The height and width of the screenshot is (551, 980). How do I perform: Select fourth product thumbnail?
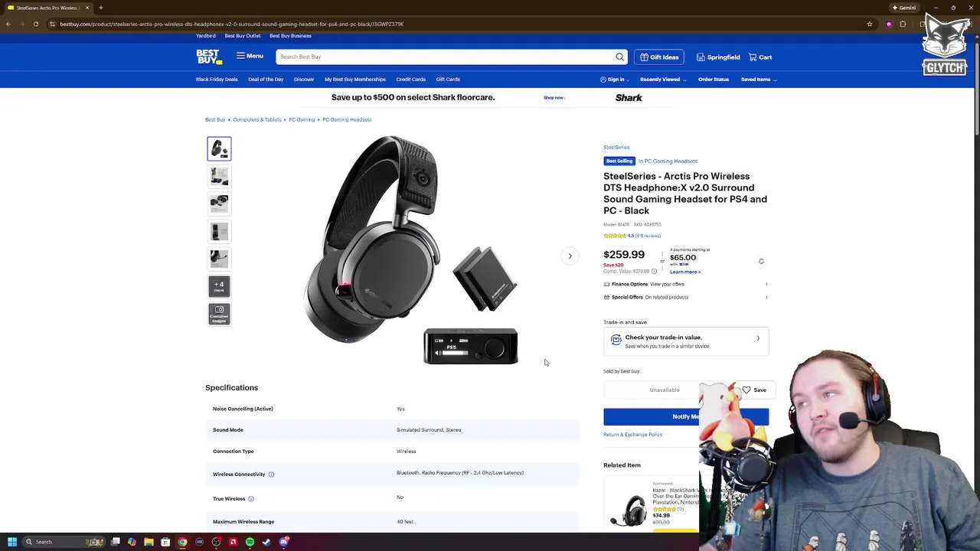[x=219, y=231]
